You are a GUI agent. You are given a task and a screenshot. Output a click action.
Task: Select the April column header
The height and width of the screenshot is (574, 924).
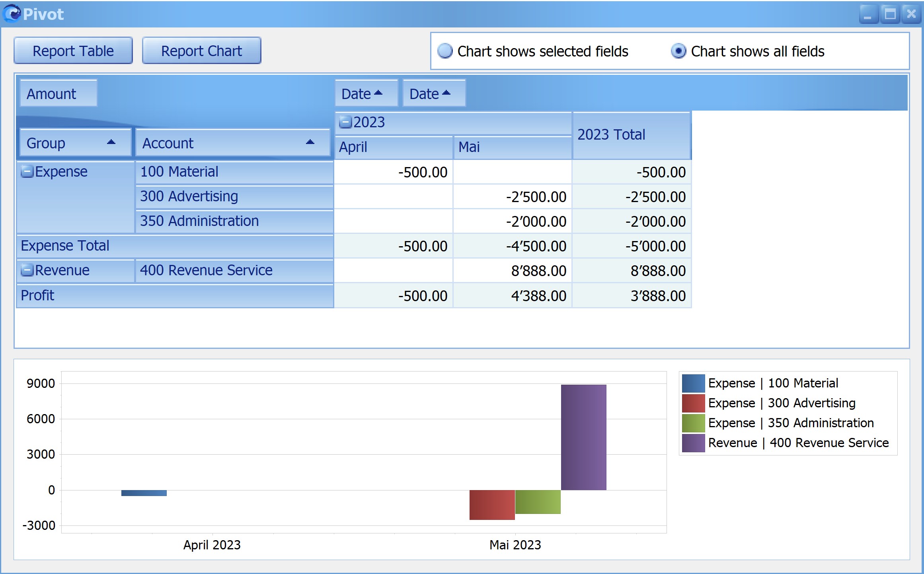click(x=394, y=147)
